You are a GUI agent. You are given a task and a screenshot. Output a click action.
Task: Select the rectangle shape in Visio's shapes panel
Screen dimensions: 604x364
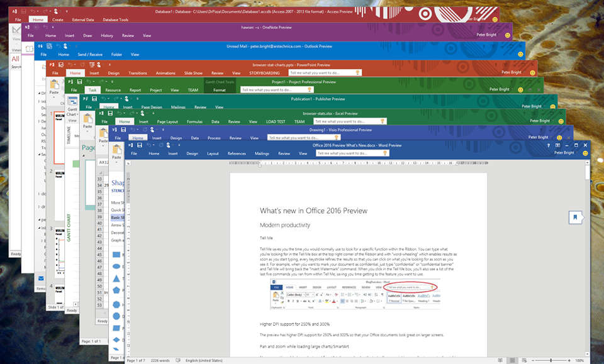[x=117, y=254]
